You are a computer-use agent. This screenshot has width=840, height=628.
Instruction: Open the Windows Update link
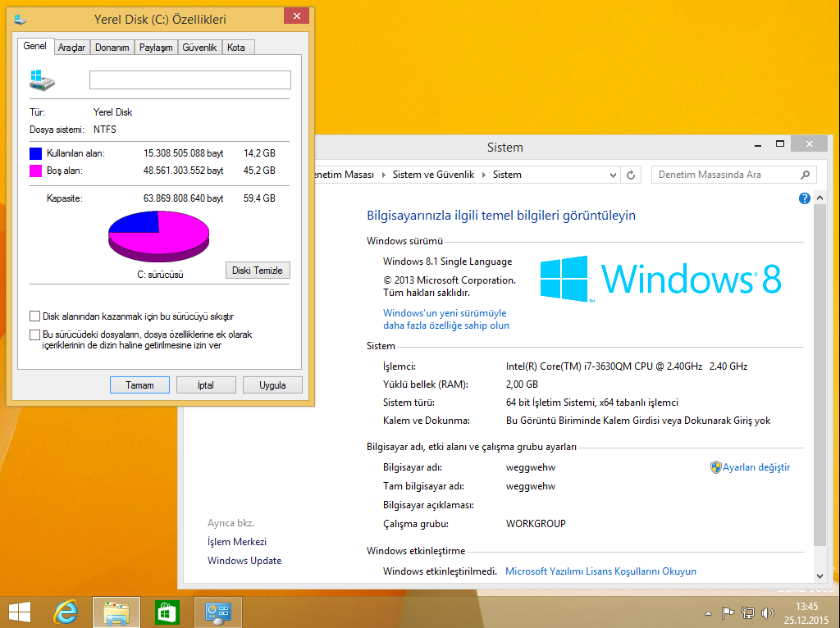[x=244, y=560]
